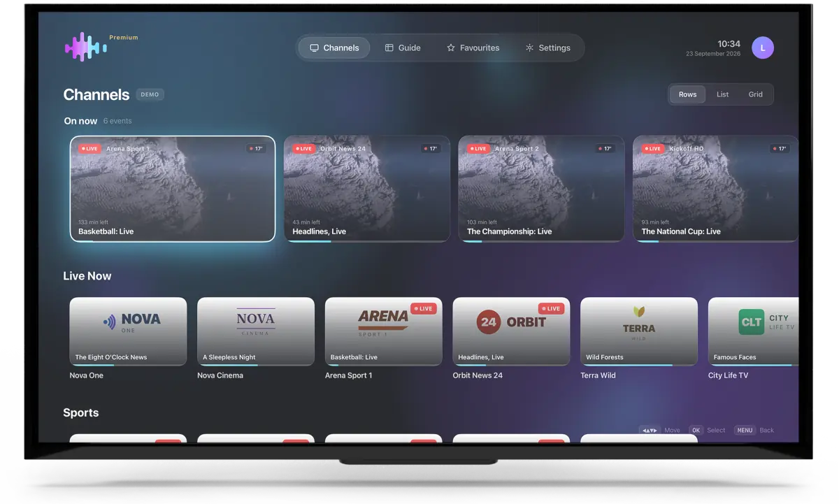Click the 6 events count text
The image size is (839, 504).
click(117, 121)
